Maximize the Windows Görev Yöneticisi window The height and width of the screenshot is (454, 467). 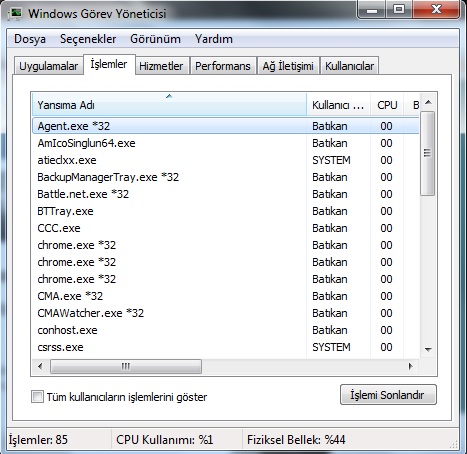(x=399, y=9)
